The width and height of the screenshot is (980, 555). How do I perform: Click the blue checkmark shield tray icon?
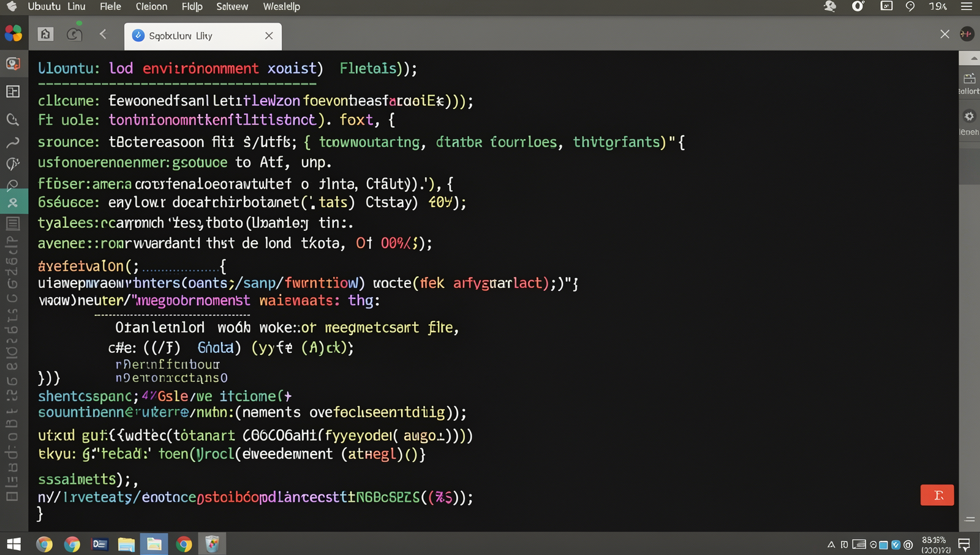896,545
